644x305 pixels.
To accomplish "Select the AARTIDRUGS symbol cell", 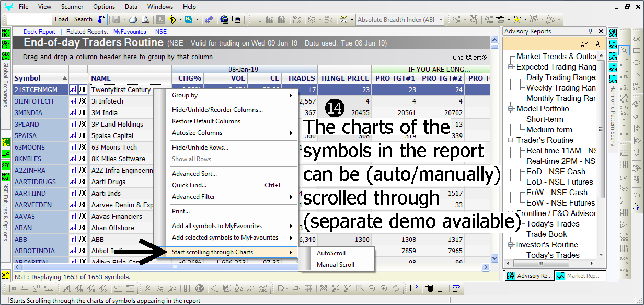I will pyautogui.click(x=41, y=182).
